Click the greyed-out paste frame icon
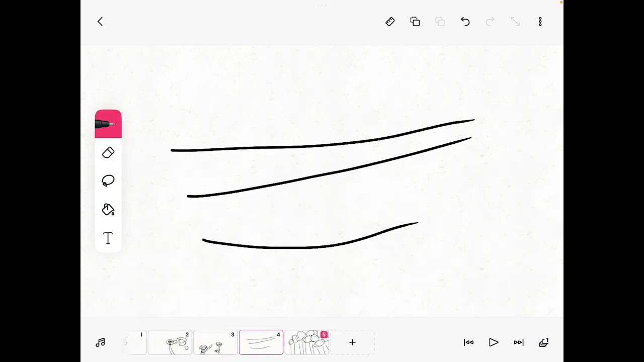 [x=440, y=22]
